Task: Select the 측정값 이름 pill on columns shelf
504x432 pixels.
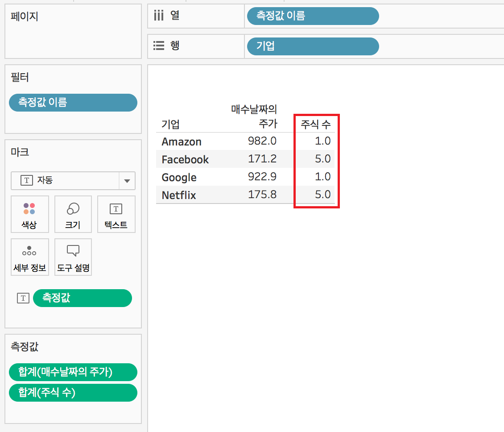Action: pyautogui.click(x=313, y=16)
